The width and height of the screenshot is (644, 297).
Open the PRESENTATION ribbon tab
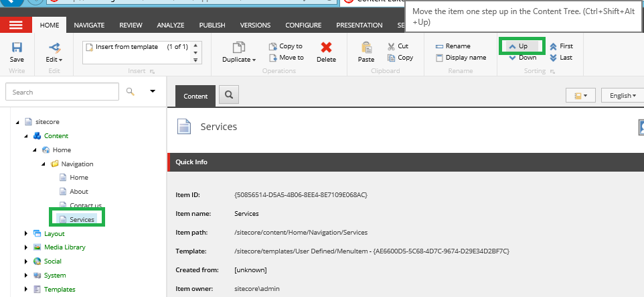point(359,25)
